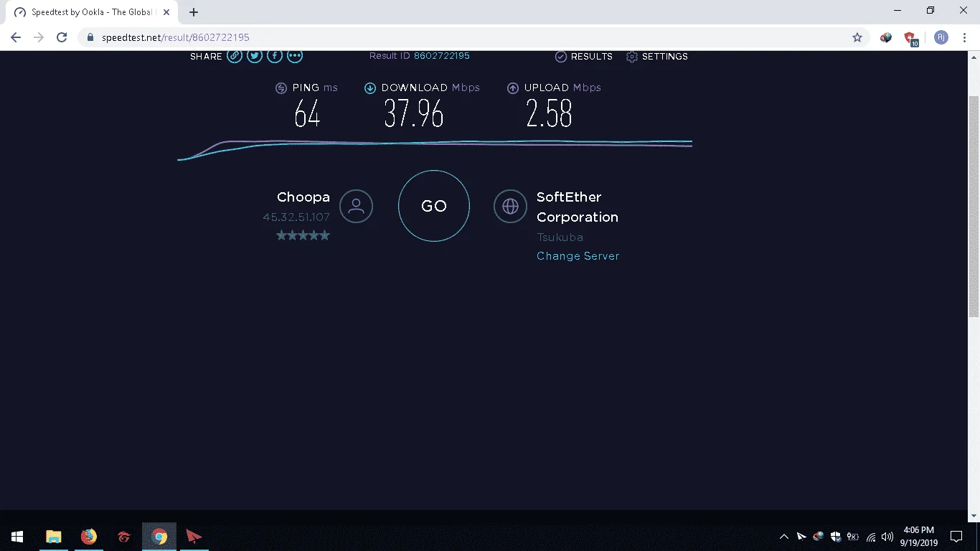Viewport: 980px width, 551px height.
Task: Click the 37.96 download value
Action: (414, 113)
